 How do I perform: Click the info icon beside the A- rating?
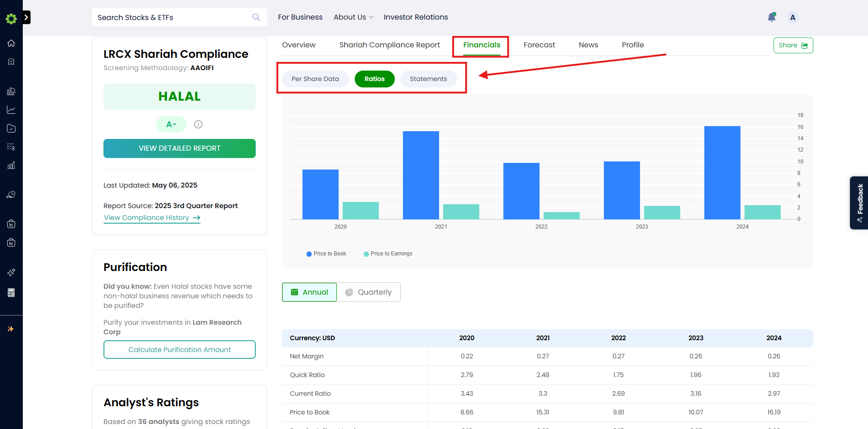tap(198, 124)
